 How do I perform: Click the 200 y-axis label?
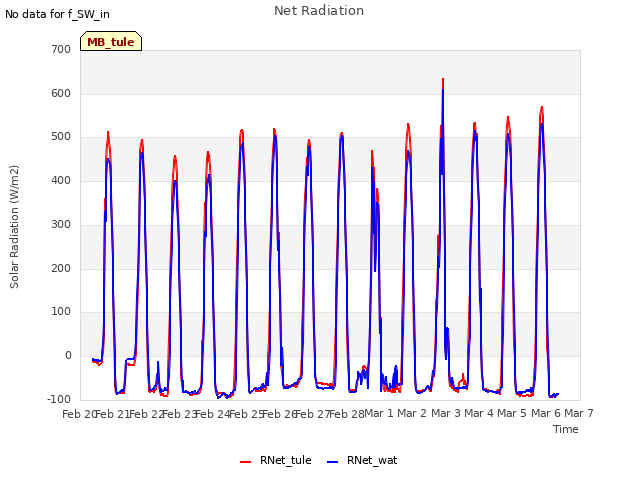pos(61,269)
